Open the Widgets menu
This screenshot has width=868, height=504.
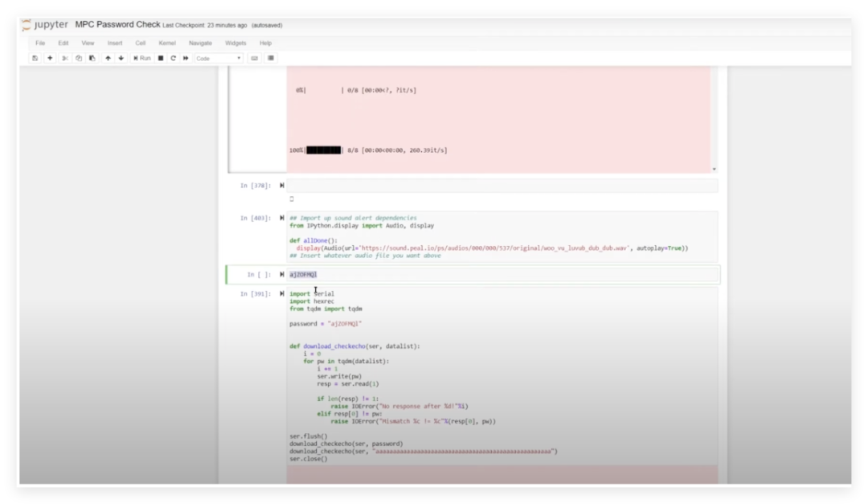[x=235, y=43]
